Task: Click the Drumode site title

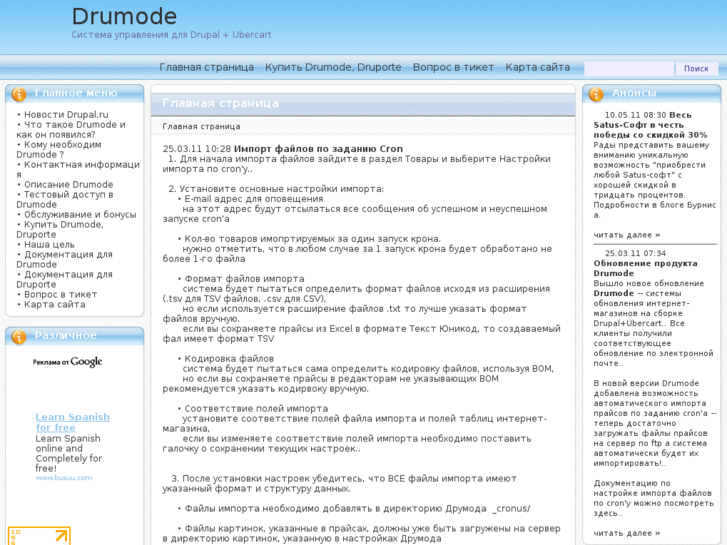Action: 124,16
